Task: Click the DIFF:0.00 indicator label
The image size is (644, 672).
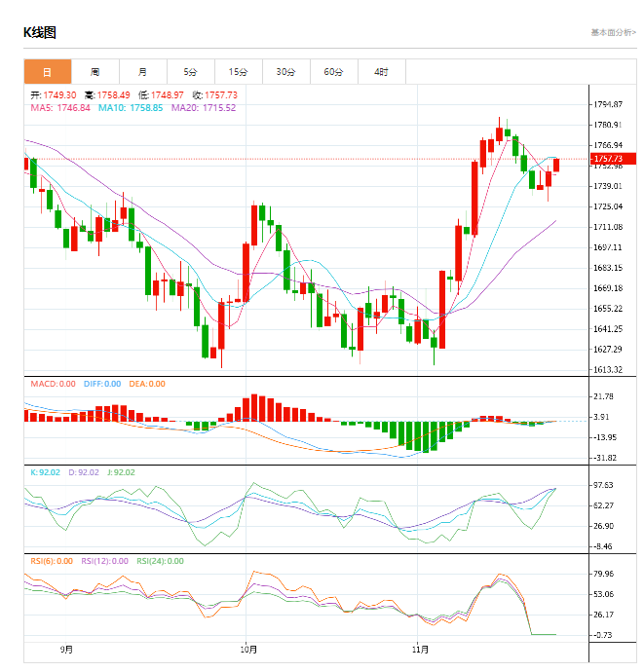Action: pyautogui.click(x=102, y=384)
